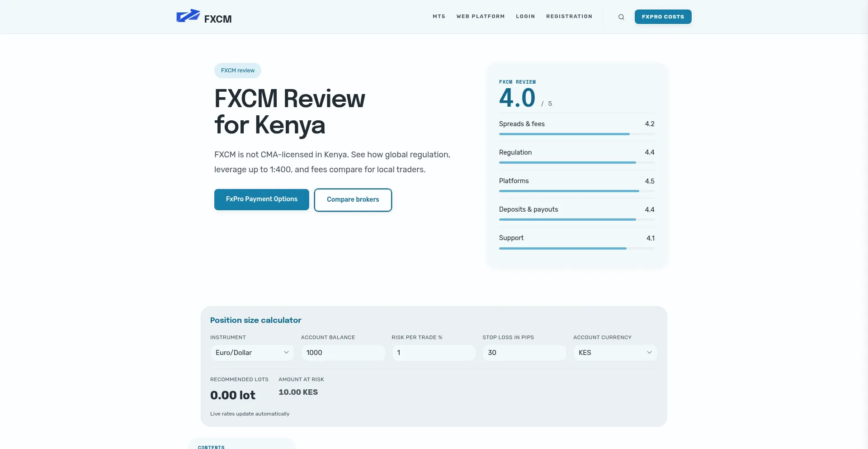Click the Spreads & fees rating bar
The height and width of the screenshot is (449, 868).
(x=577, y=134)
